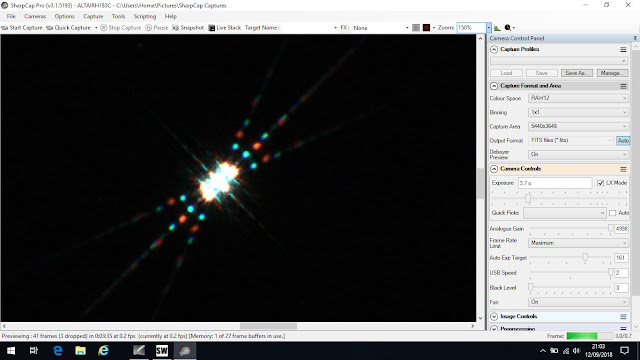Click the Start Capture toolbar button

click(22, 28)
